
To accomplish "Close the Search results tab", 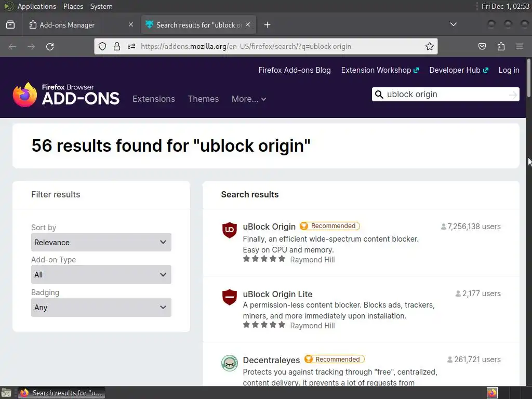I will 248,24.
